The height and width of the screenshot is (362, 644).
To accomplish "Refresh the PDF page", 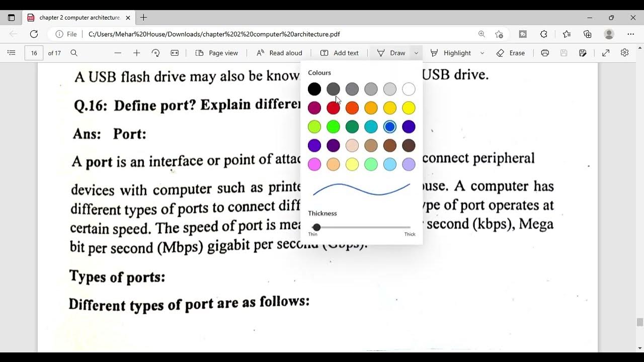I will (34, 34).
